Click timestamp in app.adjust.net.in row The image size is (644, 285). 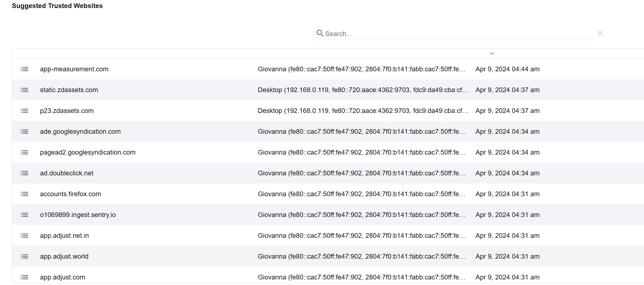pos(508,236)
